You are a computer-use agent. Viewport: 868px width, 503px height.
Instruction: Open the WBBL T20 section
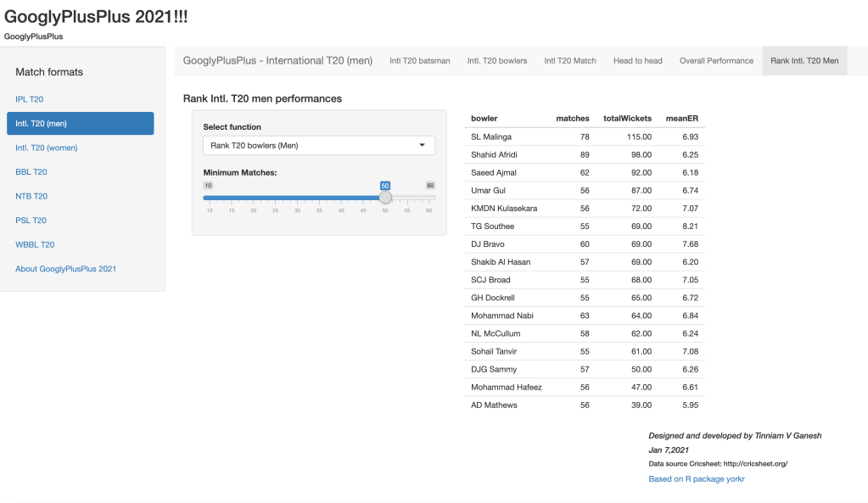[35, 244]
